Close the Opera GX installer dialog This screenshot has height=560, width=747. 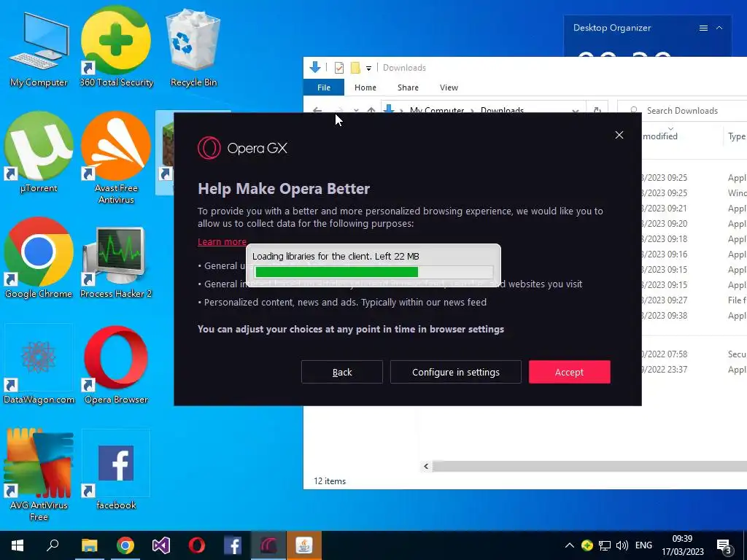coord(619,135)
